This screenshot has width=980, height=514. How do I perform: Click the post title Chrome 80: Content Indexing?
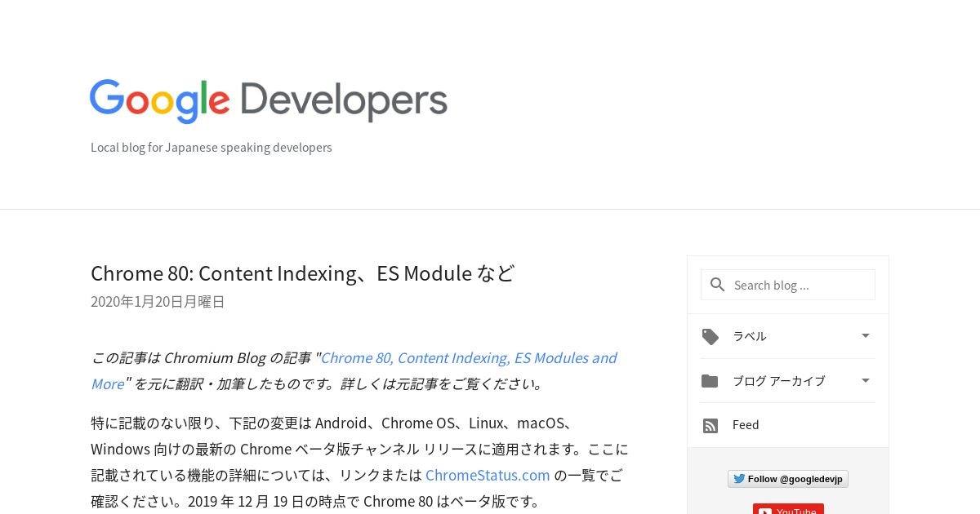point(303,273)
